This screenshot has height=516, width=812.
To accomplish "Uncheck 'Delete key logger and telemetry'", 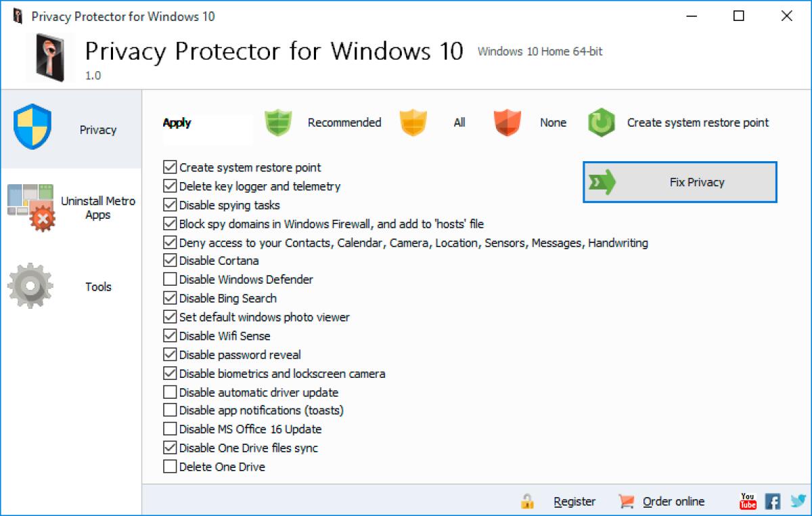I will [x=168, y=186].
